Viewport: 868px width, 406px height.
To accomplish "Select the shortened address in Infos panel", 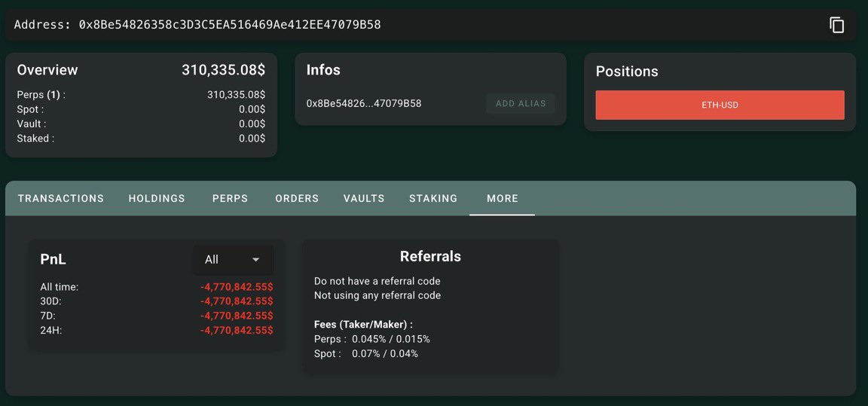I will [x=364, y=103].
